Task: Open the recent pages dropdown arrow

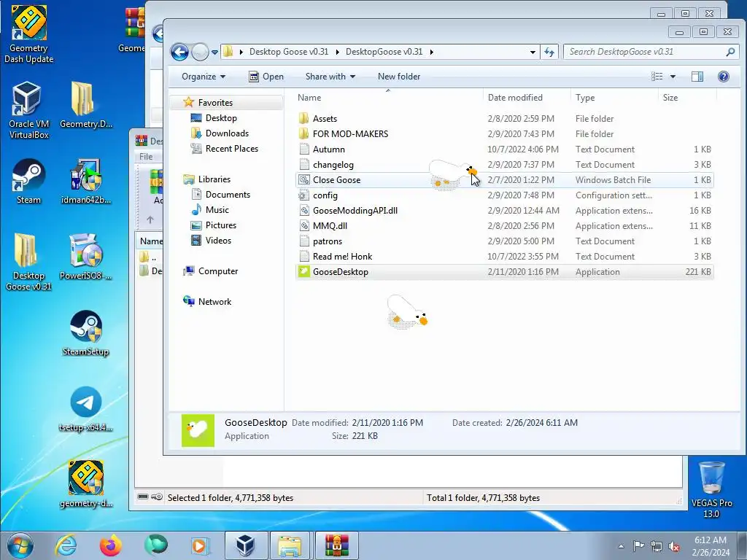Action: coord(215,52)
